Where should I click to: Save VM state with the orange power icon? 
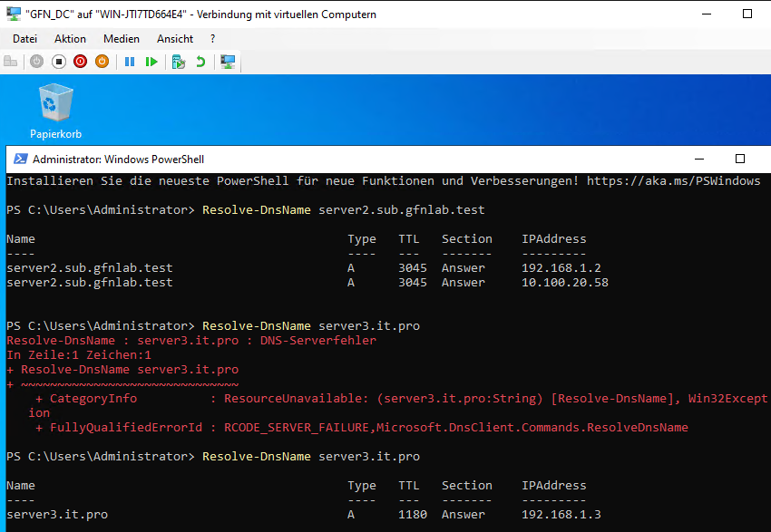click(102, 62)
